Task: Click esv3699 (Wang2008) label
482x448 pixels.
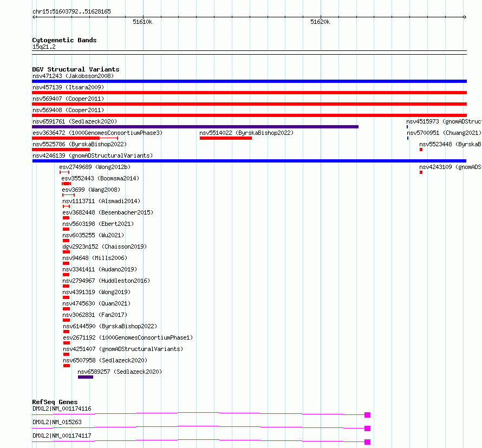Action: (x=91, y=190)
